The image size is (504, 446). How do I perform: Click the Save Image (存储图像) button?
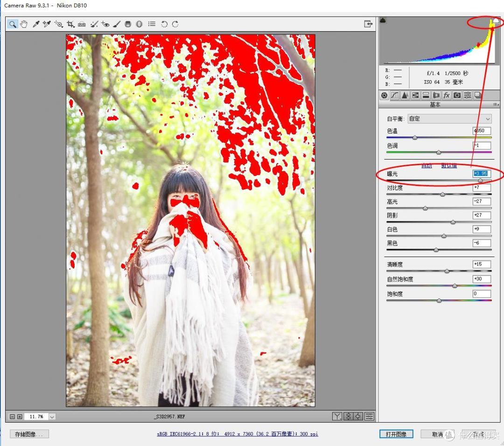(x=29, y=434)
